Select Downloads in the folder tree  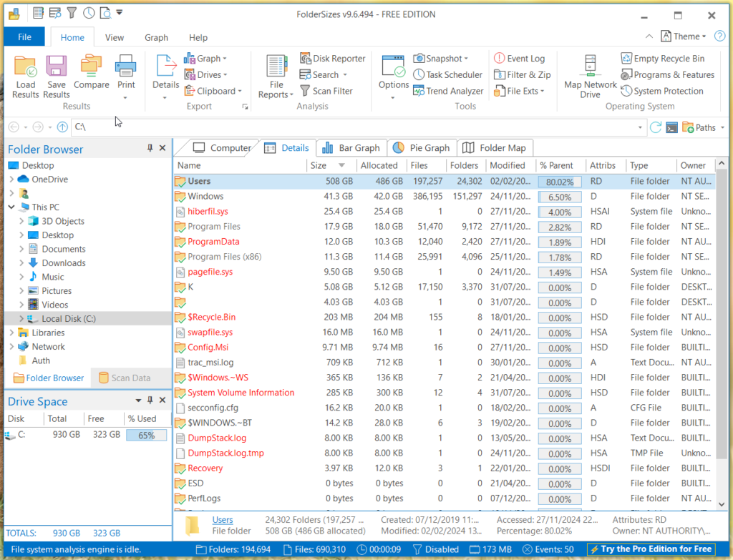click(x=64, y=263)
